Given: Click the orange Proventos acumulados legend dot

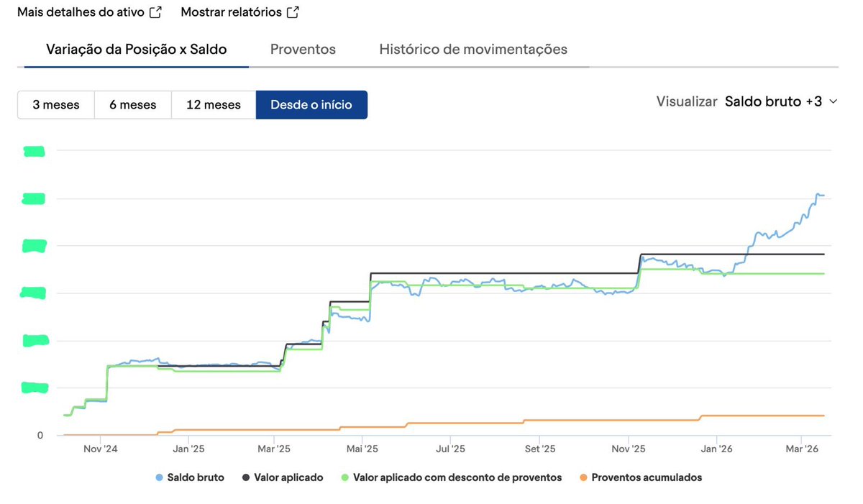Looking at the screenshot, I should point(583,477).
